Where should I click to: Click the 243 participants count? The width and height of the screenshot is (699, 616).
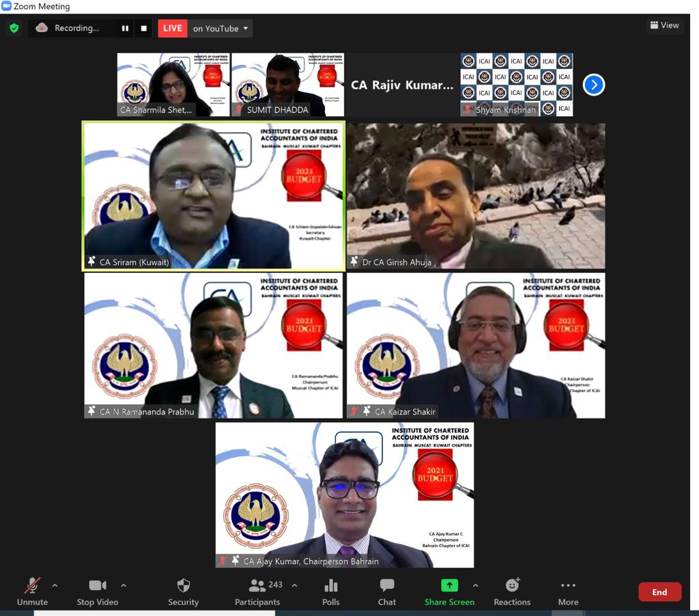tap(275, 585)
